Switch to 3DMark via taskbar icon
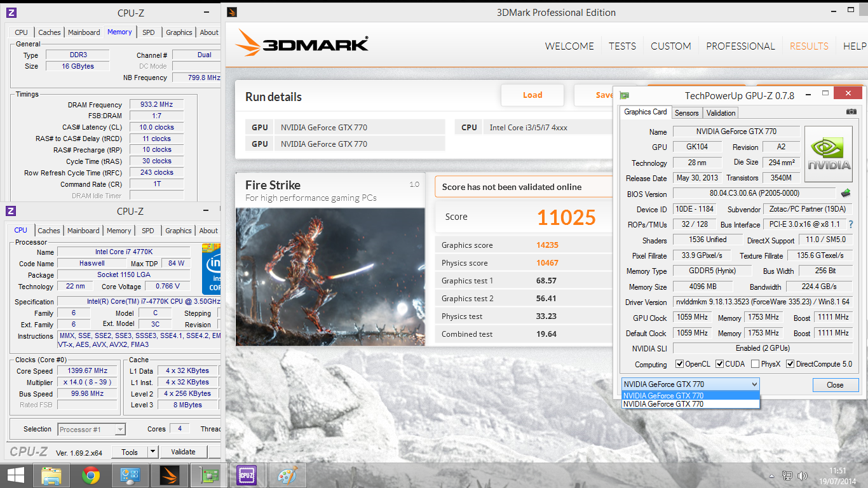868x488 pixels. tap(170, 475)
